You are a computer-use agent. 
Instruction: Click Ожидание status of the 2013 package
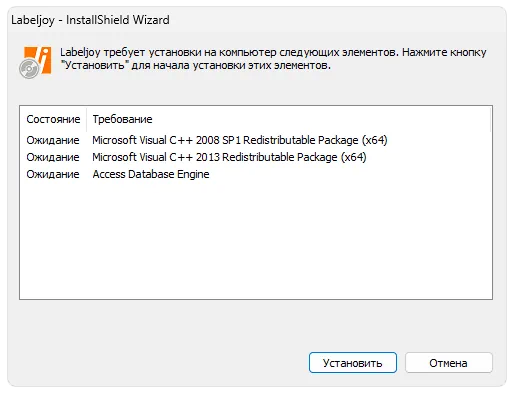point(53,157)
